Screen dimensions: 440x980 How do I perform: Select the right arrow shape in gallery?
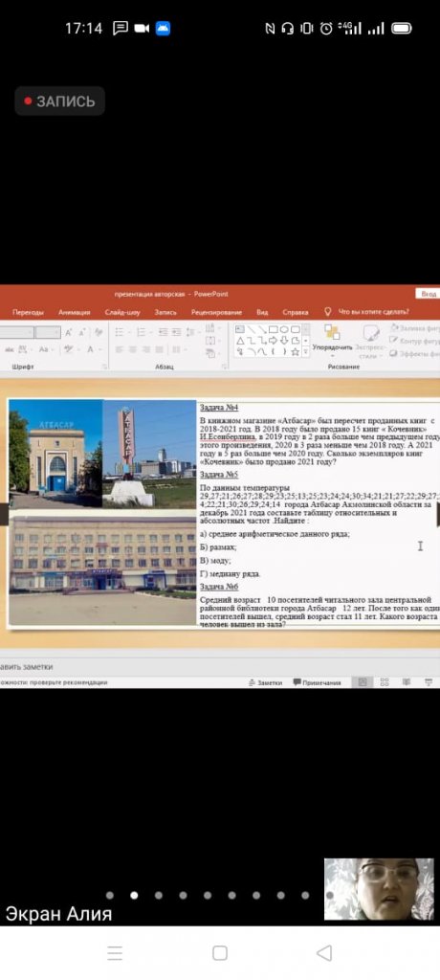273,341
